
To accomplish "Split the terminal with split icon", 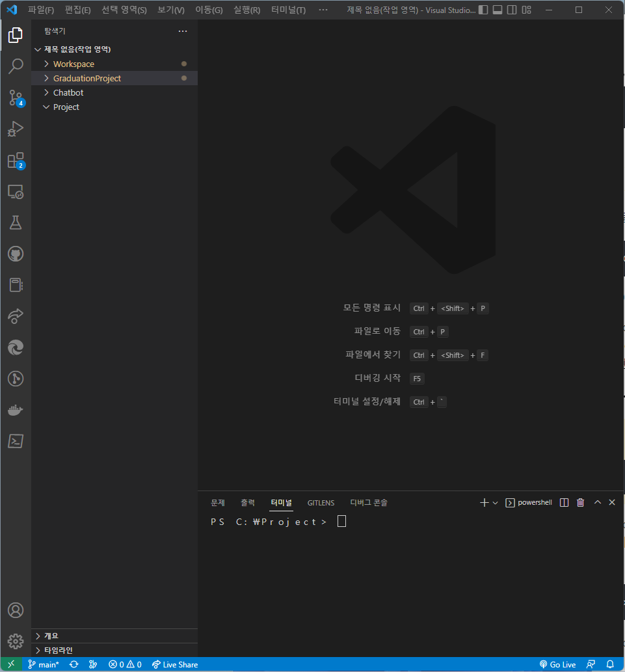I will pos(564,502).
